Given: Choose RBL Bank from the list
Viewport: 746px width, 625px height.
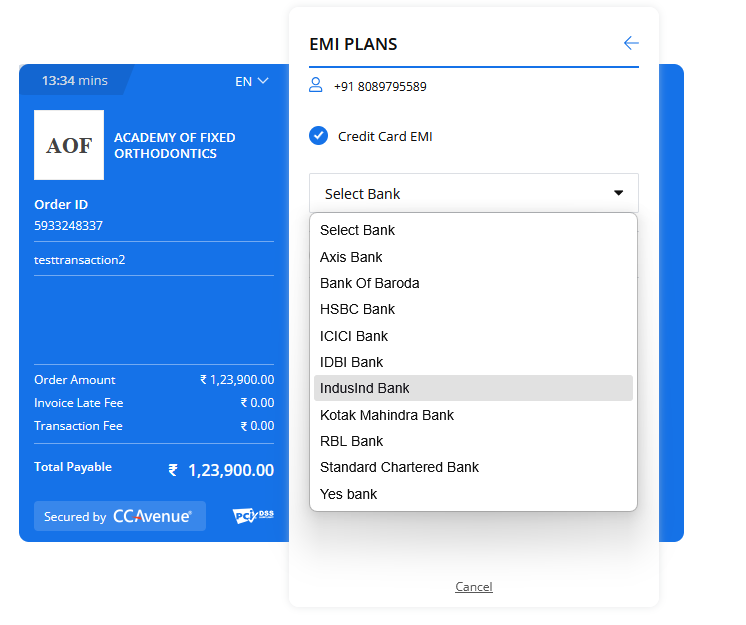Looking at the screenshot, I should (351, 441).
